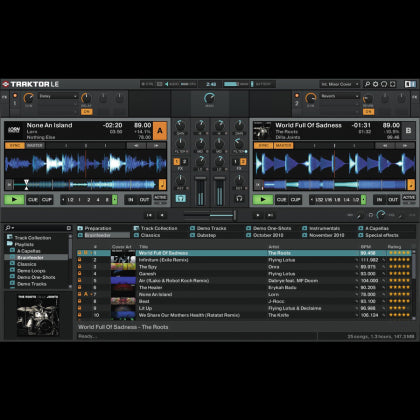
Task: Select track 'Infinitum (Exile Remix)'
Action: coord(163,260)
